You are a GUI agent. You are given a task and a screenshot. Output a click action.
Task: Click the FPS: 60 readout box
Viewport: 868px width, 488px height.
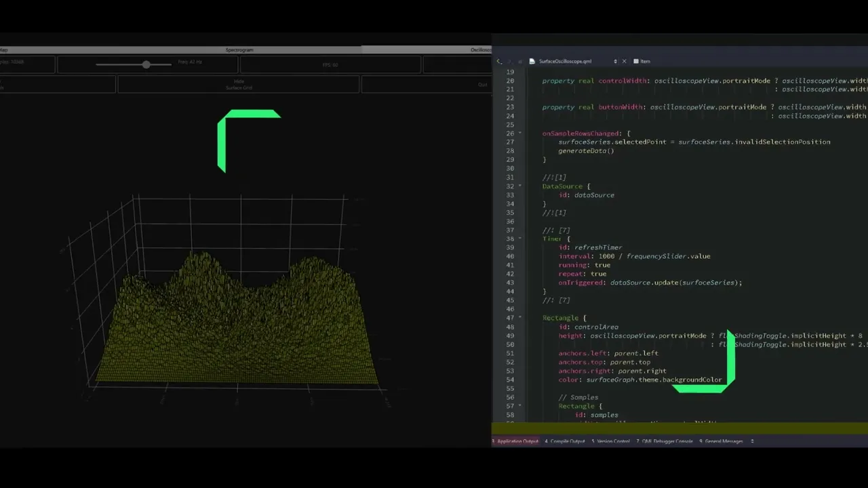330,64
